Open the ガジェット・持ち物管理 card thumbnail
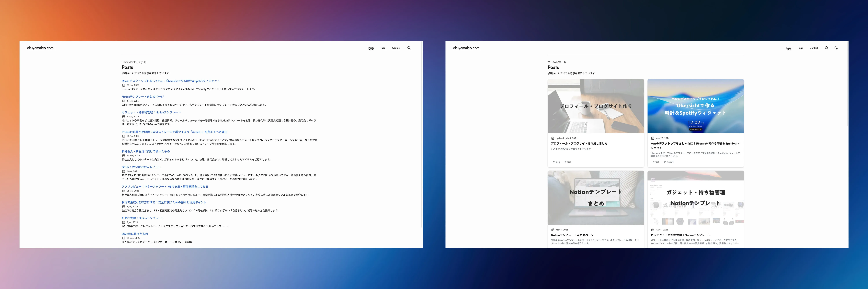 (695, 198)
